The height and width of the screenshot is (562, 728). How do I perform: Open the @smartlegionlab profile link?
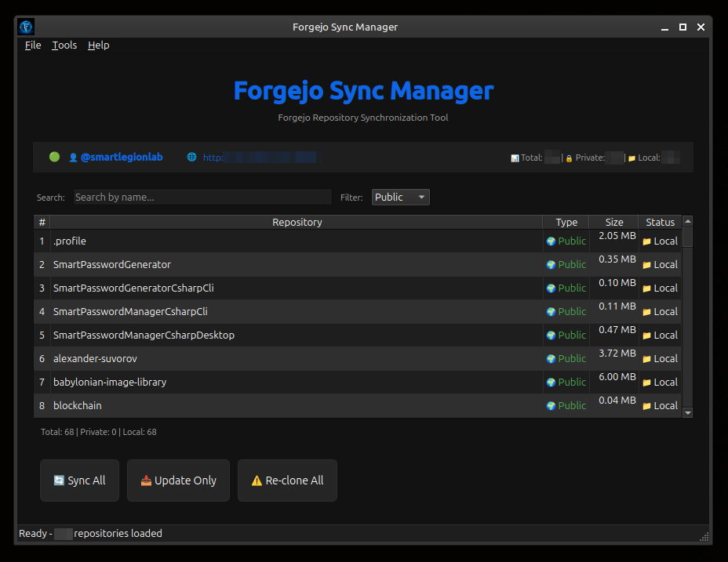(122, 157)
